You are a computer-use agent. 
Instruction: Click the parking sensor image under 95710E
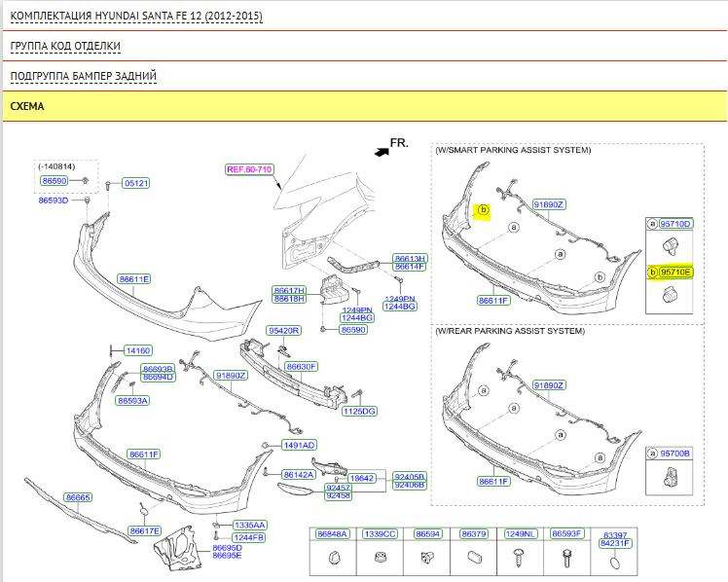pos(669,295)
